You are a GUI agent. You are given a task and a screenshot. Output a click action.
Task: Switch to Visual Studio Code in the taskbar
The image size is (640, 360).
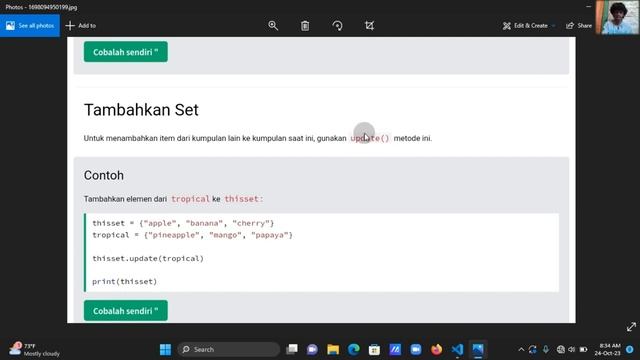click(457, 349)
